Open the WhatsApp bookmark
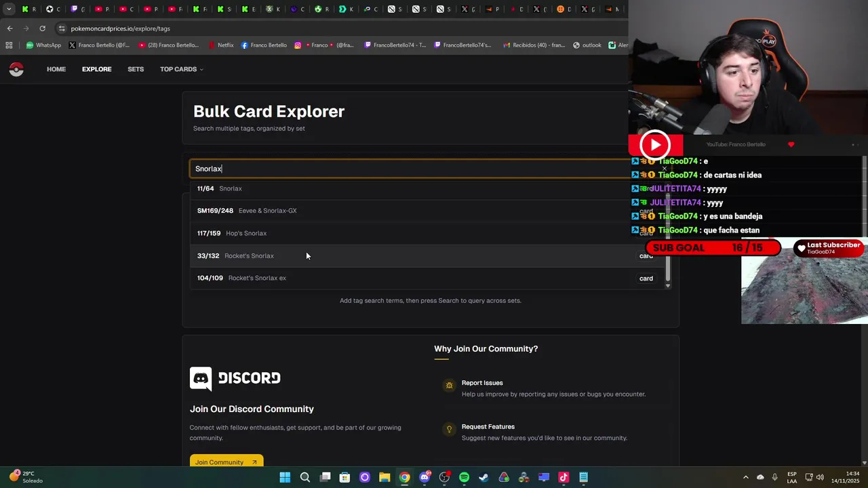The width and height of the screenshot is (868, 488). pyautogui.click(x=43, y=45)
